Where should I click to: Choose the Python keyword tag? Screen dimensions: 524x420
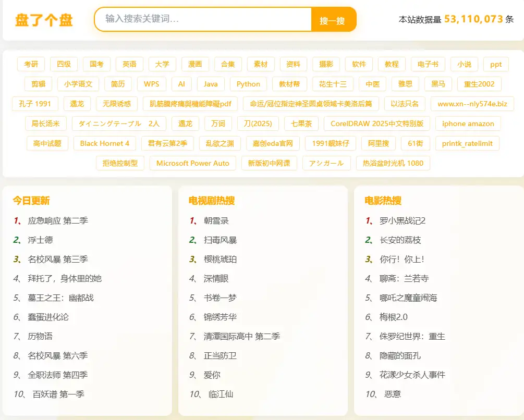point(248,84)
